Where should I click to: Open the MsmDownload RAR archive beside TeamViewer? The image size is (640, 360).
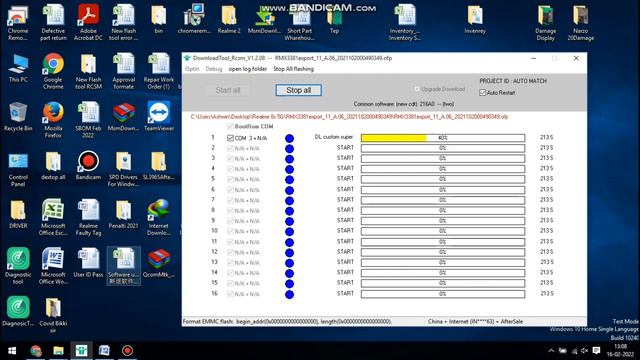point(123,117)
